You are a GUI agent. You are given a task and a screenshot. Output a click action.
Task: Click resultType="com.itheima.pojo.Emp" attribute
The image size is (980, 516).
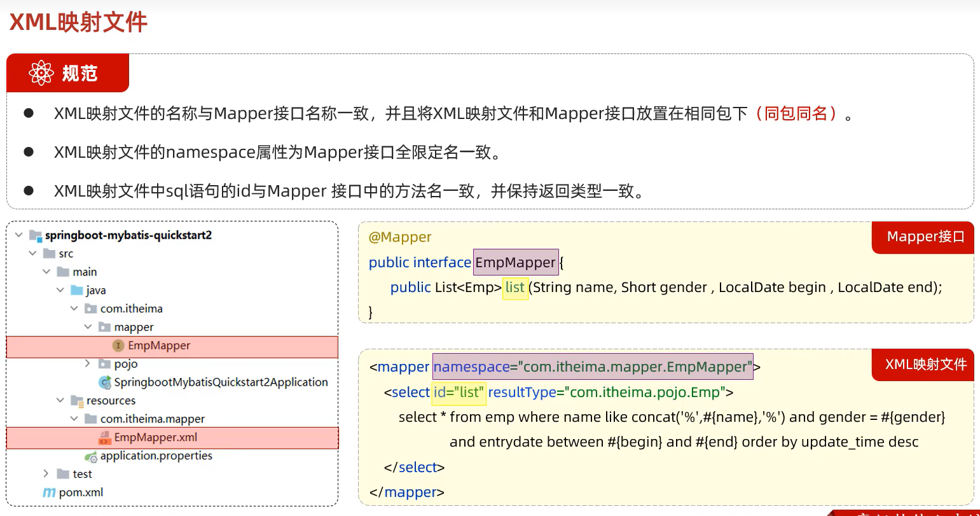click(607, 393)
